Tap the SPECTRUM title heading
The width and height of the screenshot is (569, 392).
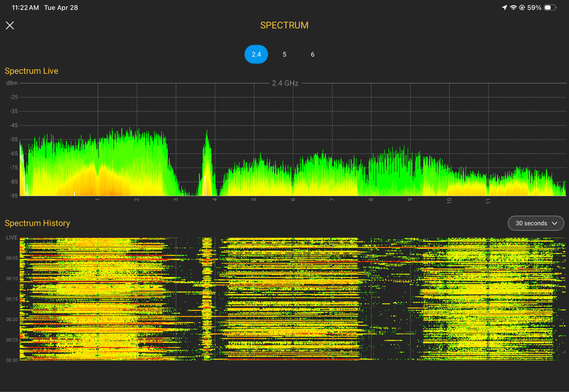(x=284, y=25)
